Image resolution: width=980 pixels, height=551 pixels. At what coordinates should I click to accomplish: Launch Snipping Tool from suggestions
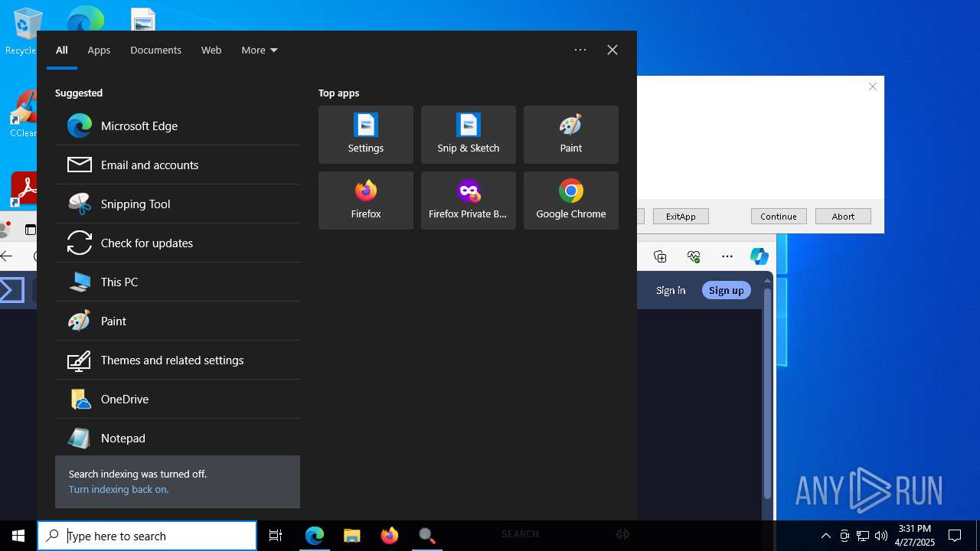178,204
